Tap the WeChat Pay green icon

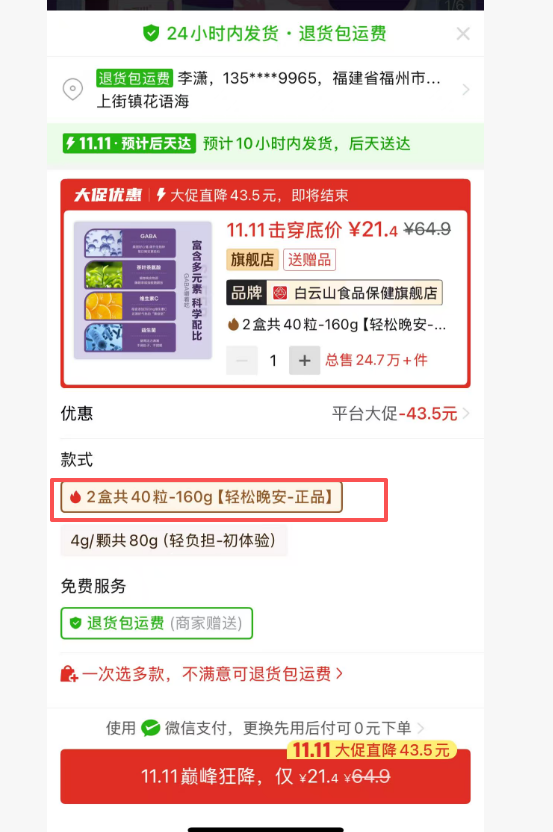(x=151, y=727)
